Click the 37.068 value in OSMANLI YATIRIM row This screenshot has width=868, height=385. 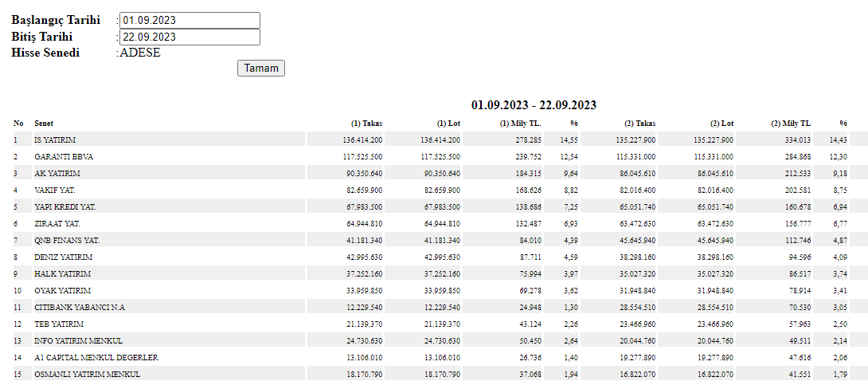point(531,374)
